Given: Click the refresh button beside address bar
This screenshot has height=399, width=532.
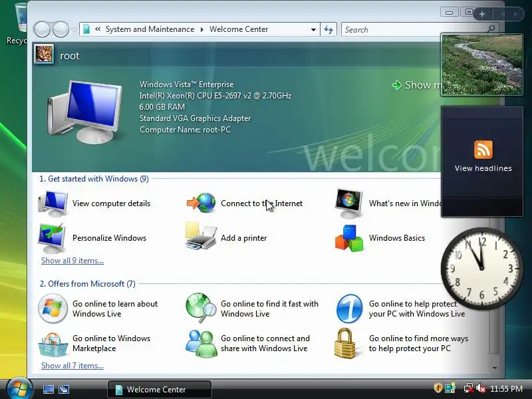Looking at the screenshot, I should click(x=329, y=29).
